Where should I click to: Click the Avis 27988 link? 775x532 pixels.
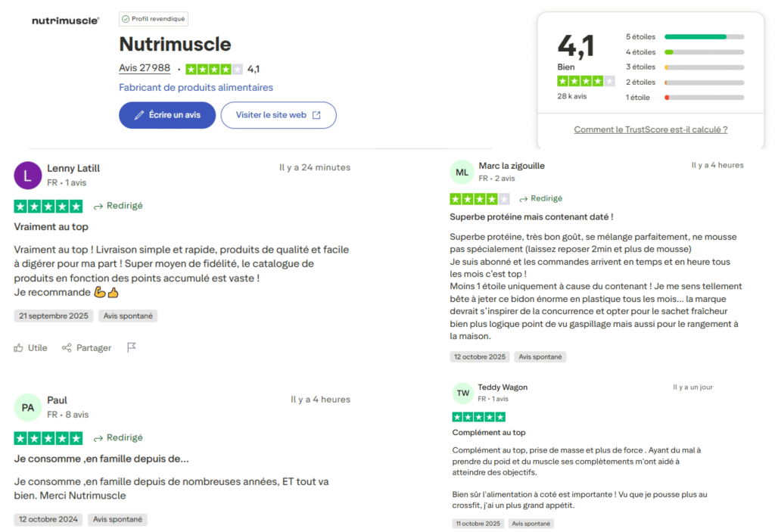coord(145,68)
